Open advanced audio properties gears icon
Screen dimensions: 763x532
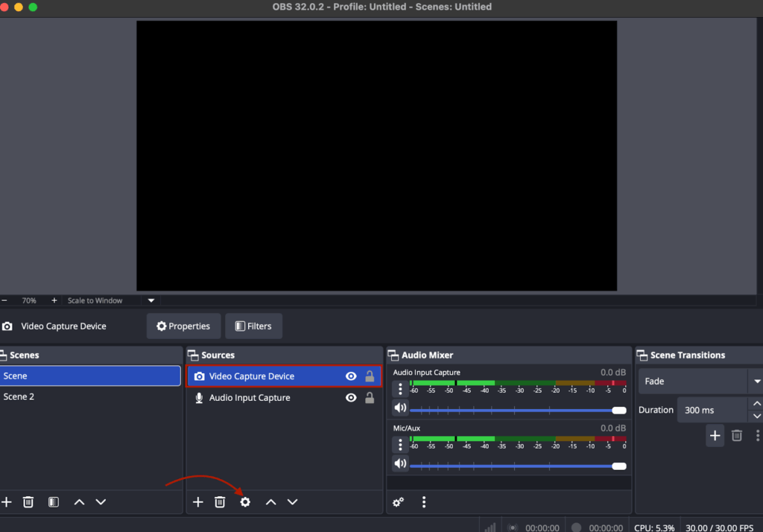click(x=399, y=502)
